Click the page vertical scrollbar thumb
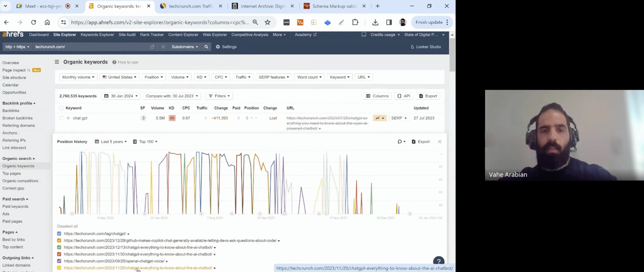Image resolution: width=644 pixels, height=272 pixels. tap(452, 55)
